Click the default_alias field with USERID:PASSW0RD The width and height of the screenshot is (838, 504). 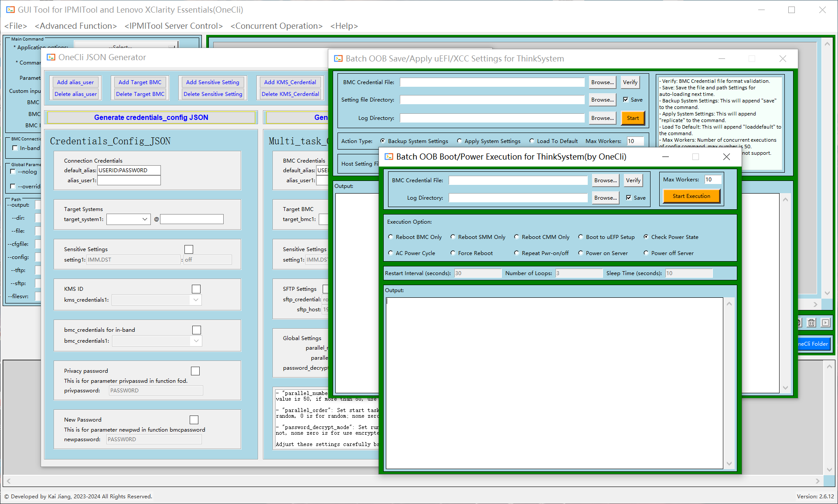pyautogui.click(x=129, y=170)
